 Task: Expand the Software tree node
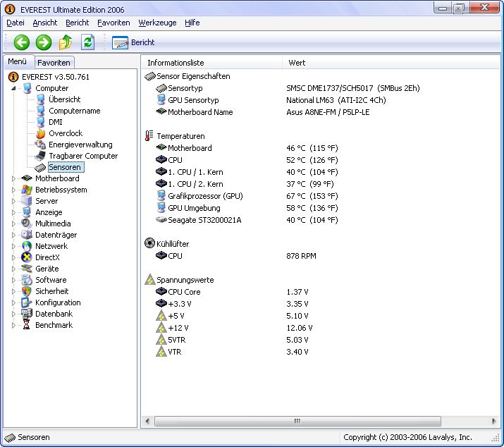(x=13, y=280)
